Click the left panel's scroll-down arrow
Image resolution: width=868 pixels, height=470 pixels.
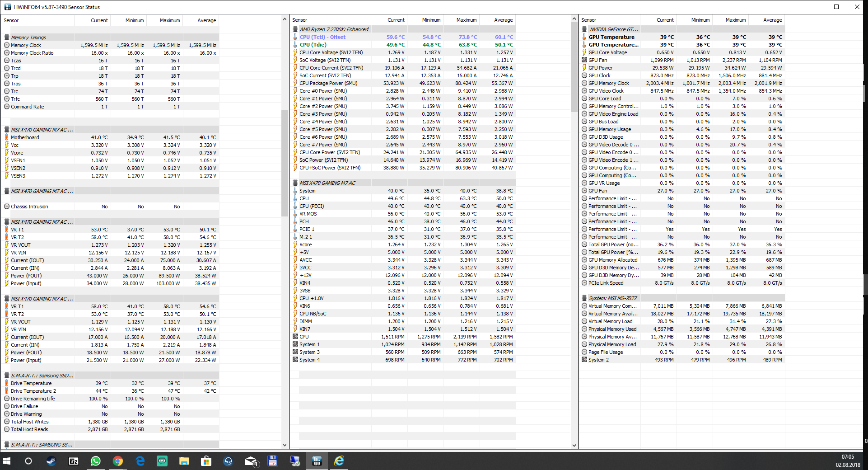(x=285, y=445)
